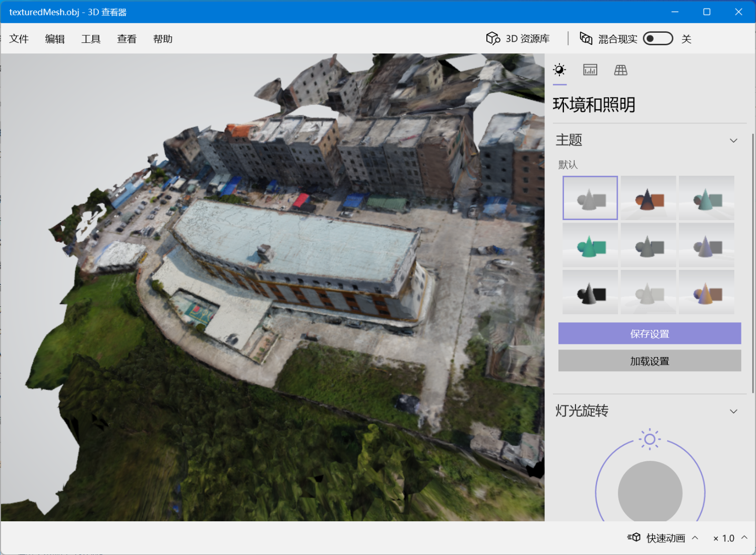Click the 主题 section title
This screenshot has width=756, height=555.
point(569,140)
